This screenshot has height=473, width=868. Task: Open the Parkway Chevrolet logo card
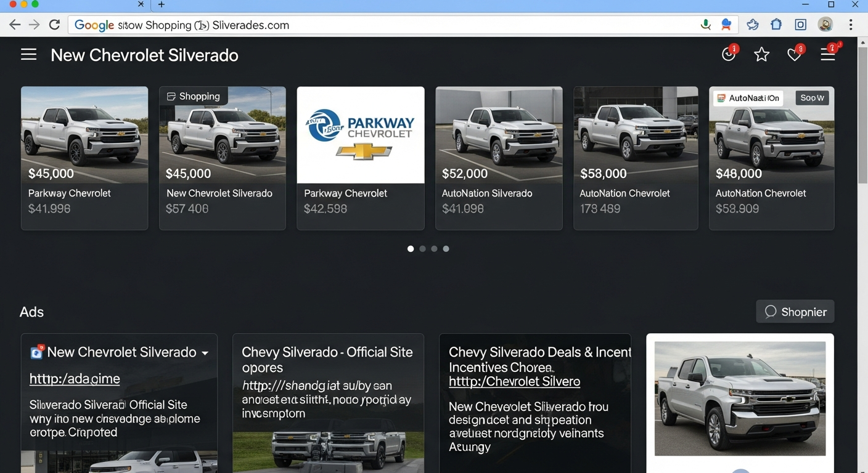point(361,158)
